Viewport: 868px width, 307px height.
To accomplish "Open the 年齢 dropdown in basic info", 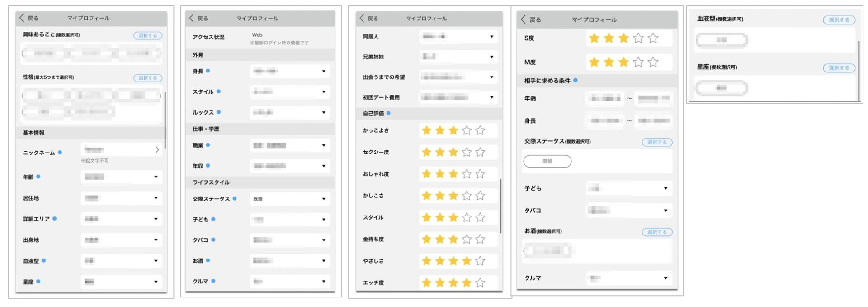I will point(121,177).
